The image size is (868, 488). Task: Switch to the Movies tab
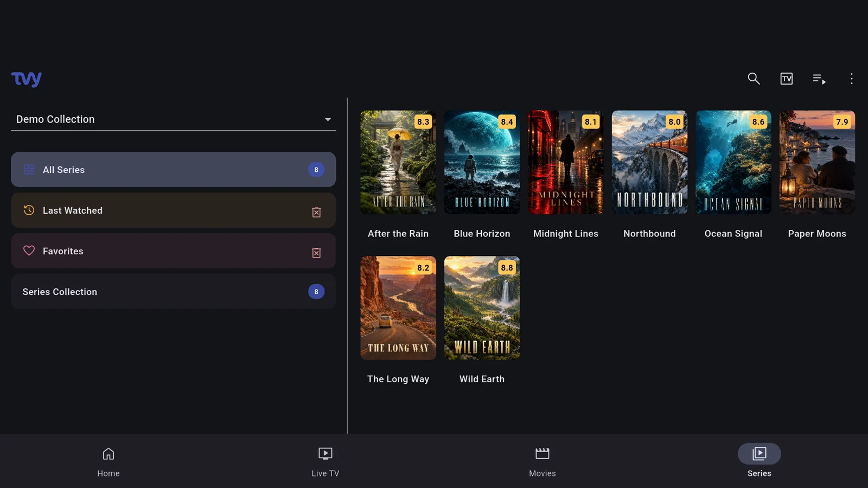pos(542,462)
